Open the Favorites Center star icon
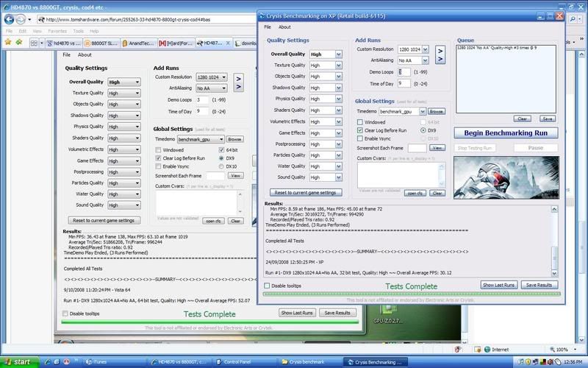This screenshot has height=368, width=588. click(8, 43)
